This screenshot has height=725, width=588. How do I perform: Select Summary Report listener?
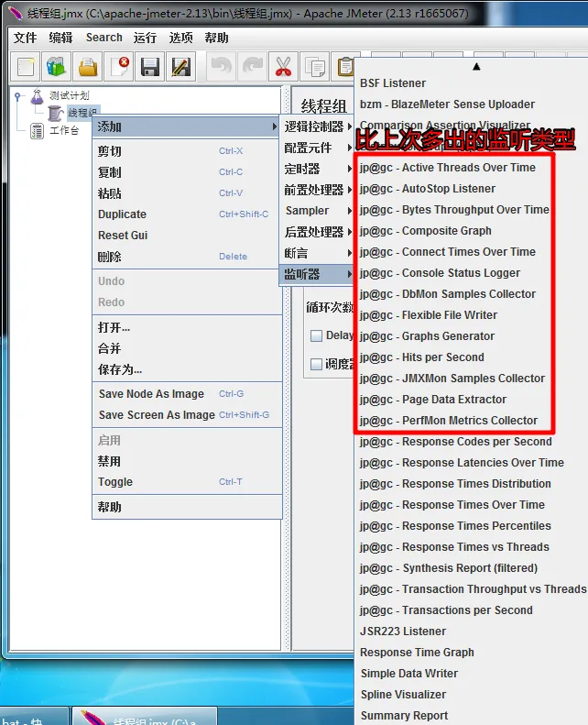point(404,716)
